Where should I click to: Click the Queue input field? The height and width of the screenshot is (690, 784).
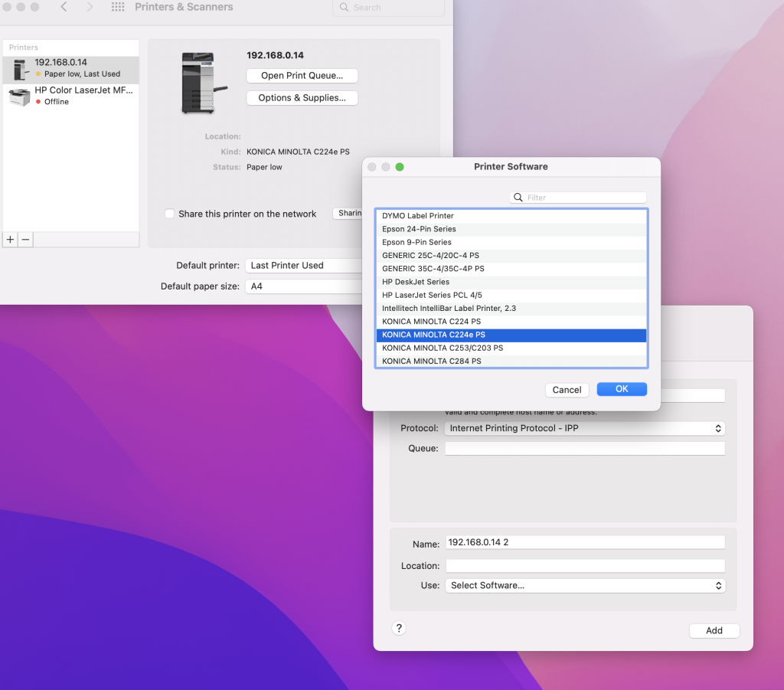point(585,449)
